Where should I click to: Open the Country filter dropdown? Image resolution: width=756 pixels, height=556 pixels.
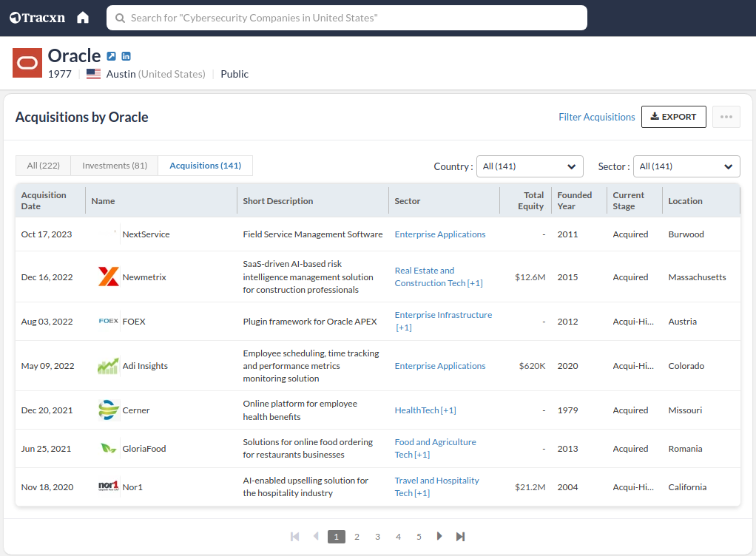click(x=530, y=166)
